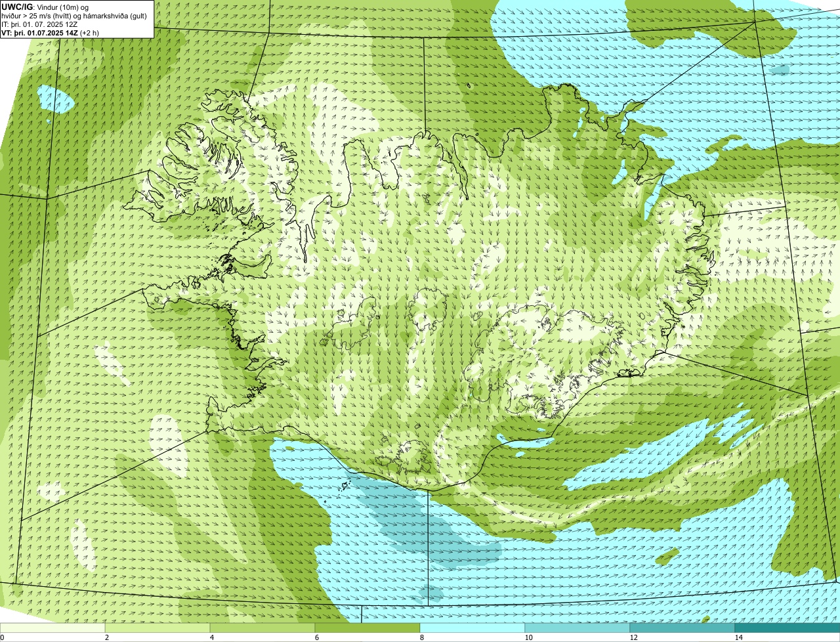The width and height of the screenshot is (840, 642).
Task: Click the 'IT: þri. 01. 07. 2025 12Z' line
Action: click(x=40, y=24)
